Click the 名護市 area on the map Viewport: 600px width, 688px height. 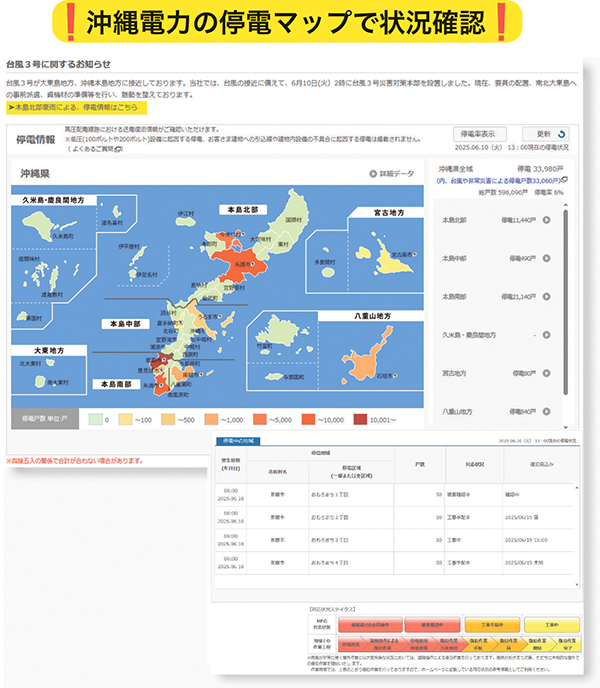tap(241, 262)
